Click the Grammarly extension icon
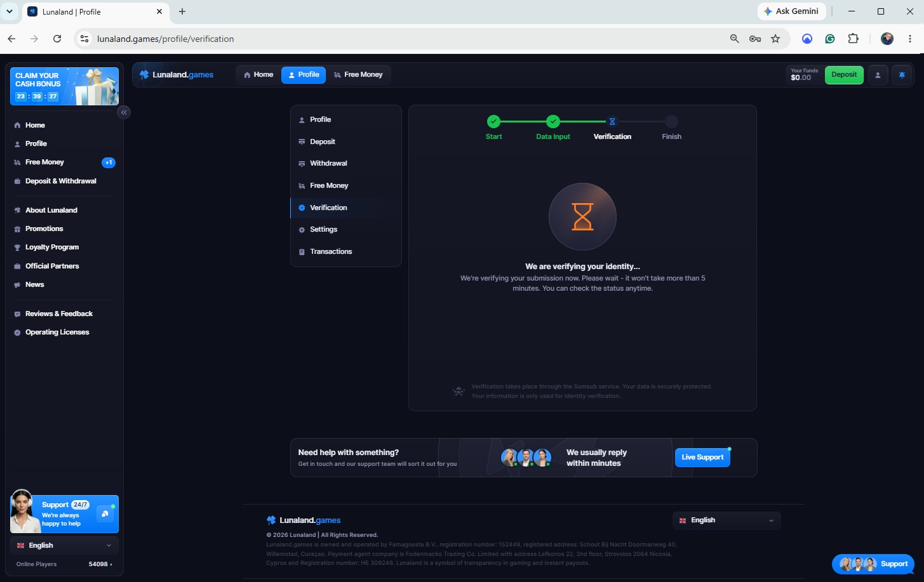The width and height of the screenshot is (924, 582). [830, 39]
